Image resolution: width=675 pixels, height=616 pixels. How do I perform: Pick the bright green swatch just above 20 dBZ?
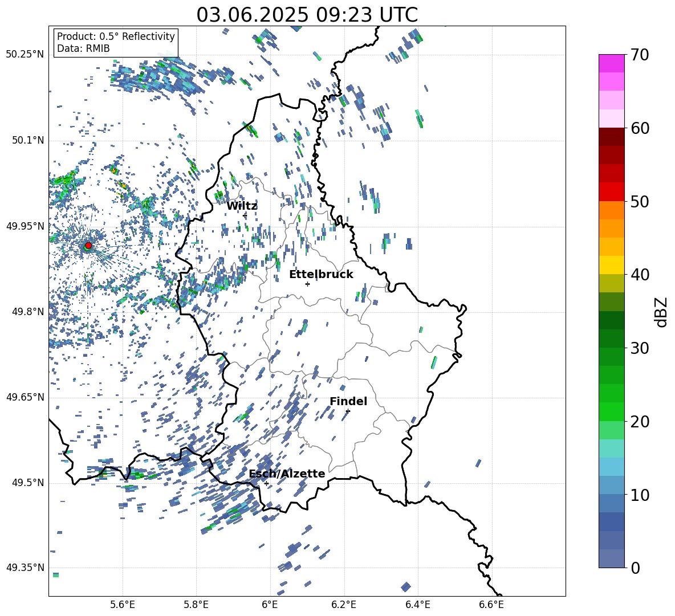coord(612,411)
